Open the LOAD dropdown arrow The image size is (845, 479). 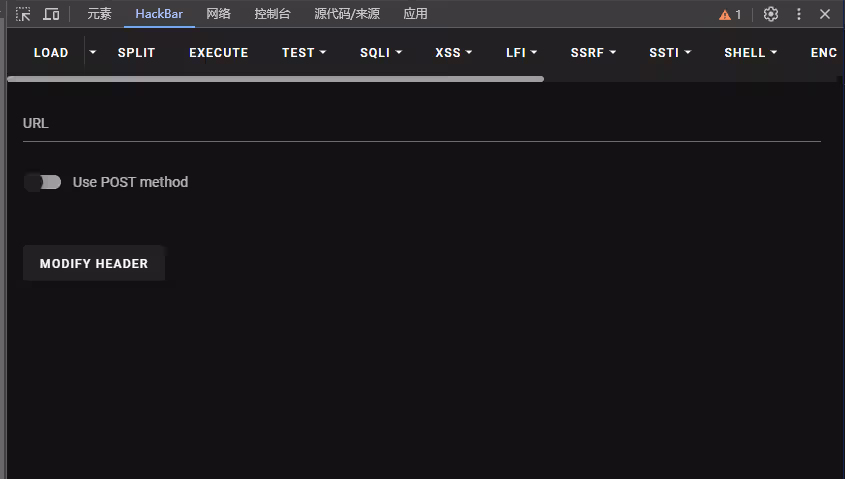tap(93, 52)
